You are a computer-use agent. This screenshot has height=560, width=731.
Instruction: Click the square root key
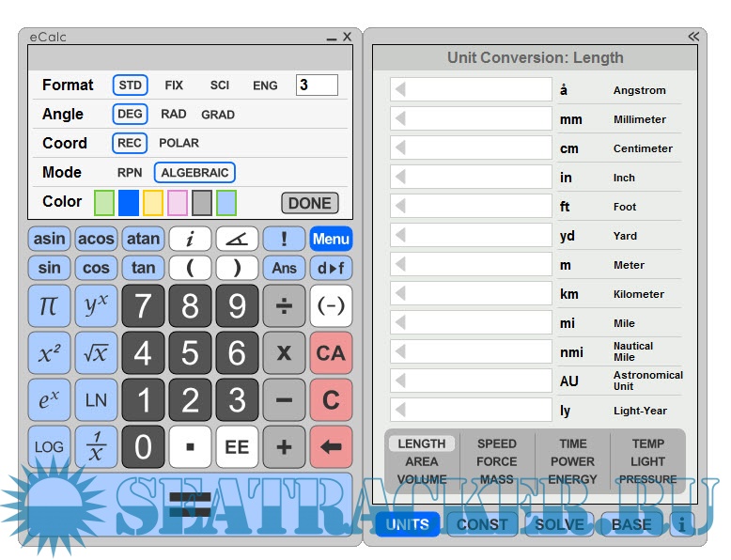pos(96,353)
